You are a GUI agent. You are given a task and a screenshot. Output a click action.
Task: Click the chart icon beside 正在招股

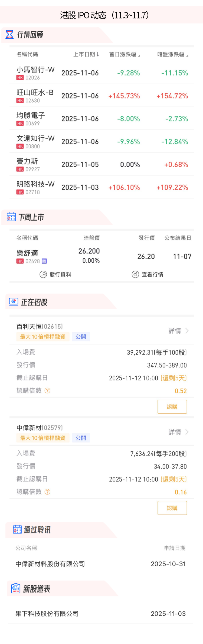[14, 301]
